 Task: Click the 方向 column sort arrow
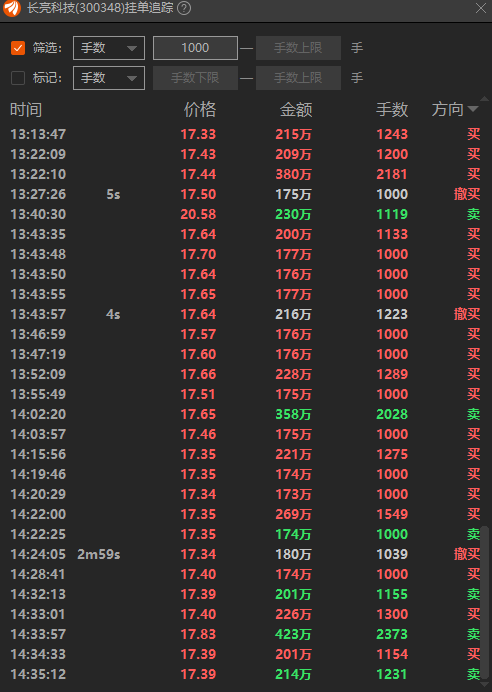tap(473, 109)
